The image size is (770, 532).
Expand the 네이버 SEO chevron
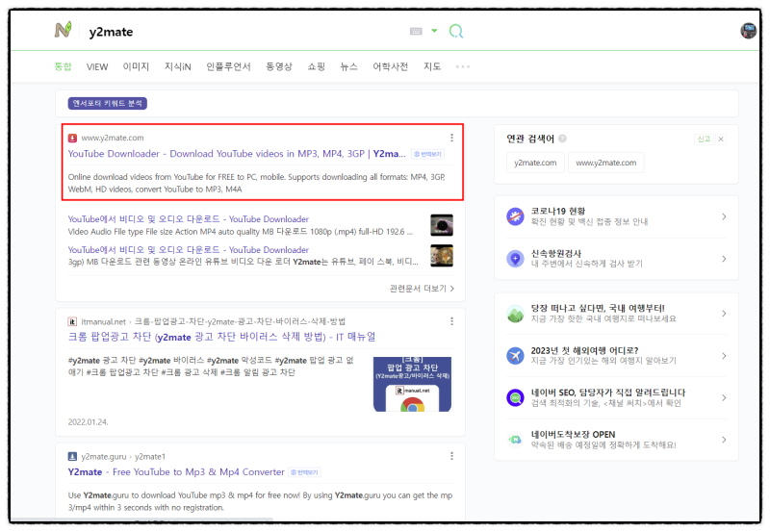(724, 397)
